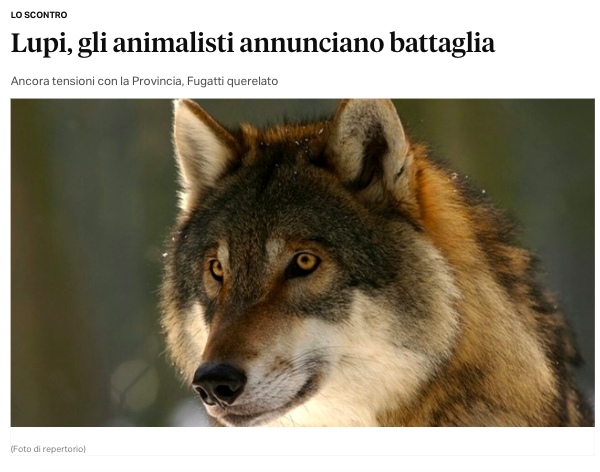Click the wolf's amber eye on the left
Viewport: 600px width, 472px height.
point(216,268)
